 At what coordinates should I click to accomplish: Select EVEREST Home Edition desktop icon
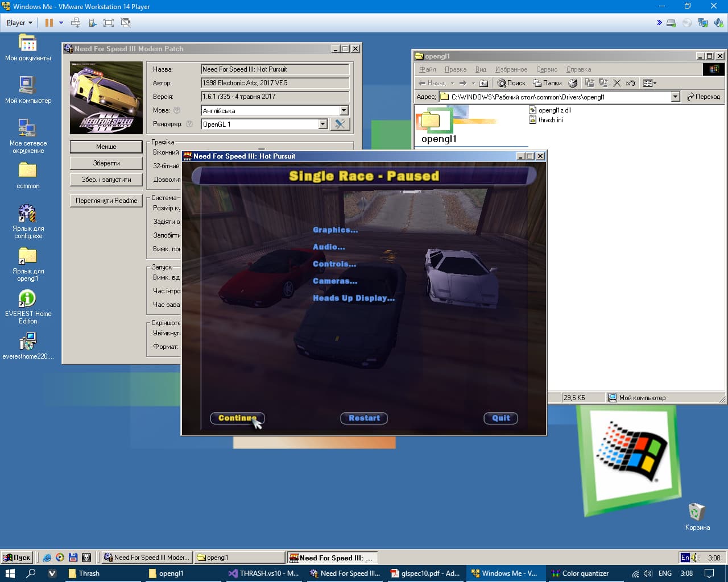click(28, 307)
